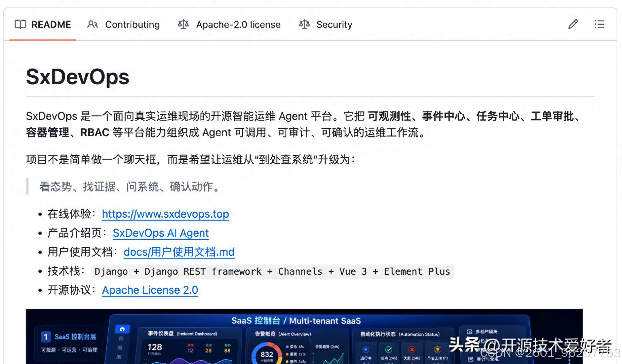
Task: Follow the SxDevOps AI Agent link
Action: coord(161,233)
